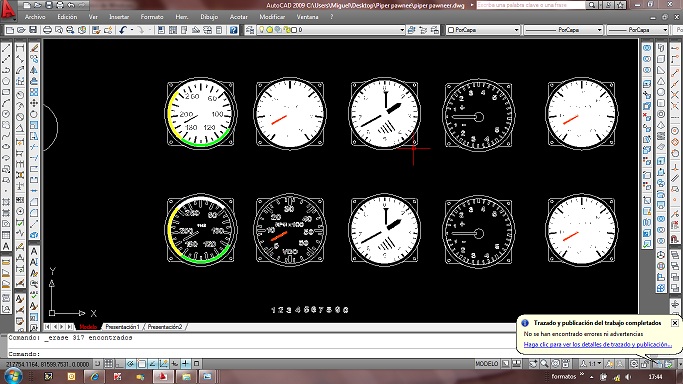Select the Line draw tool
Screen dimensions: 683x384
[6, 48]
